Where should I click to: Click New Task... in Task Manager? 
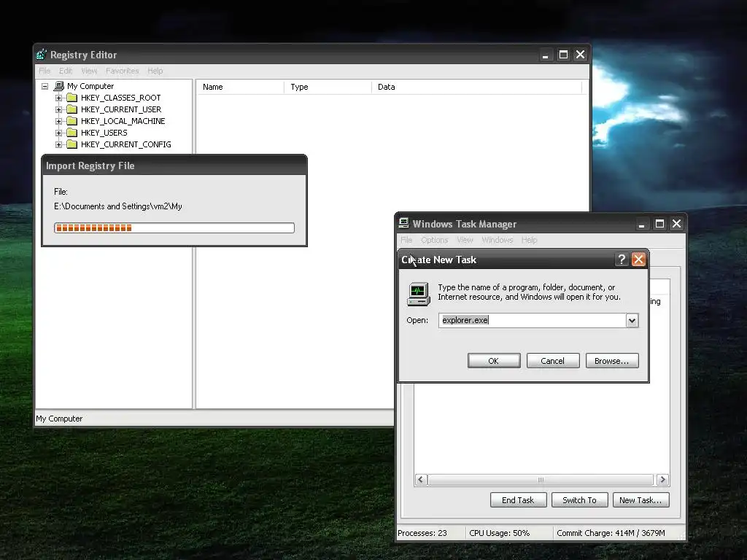point(640,500)
